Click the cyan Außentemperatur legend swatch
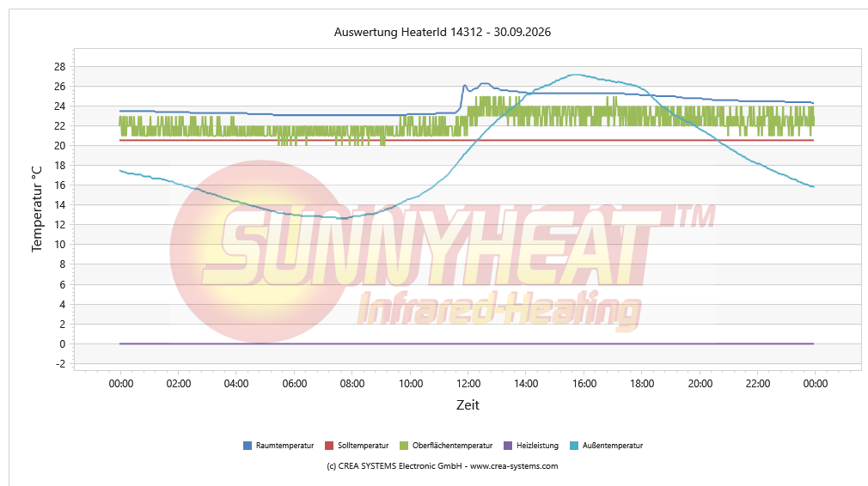This screenshot has height=486, width=868. coord(574,446)
